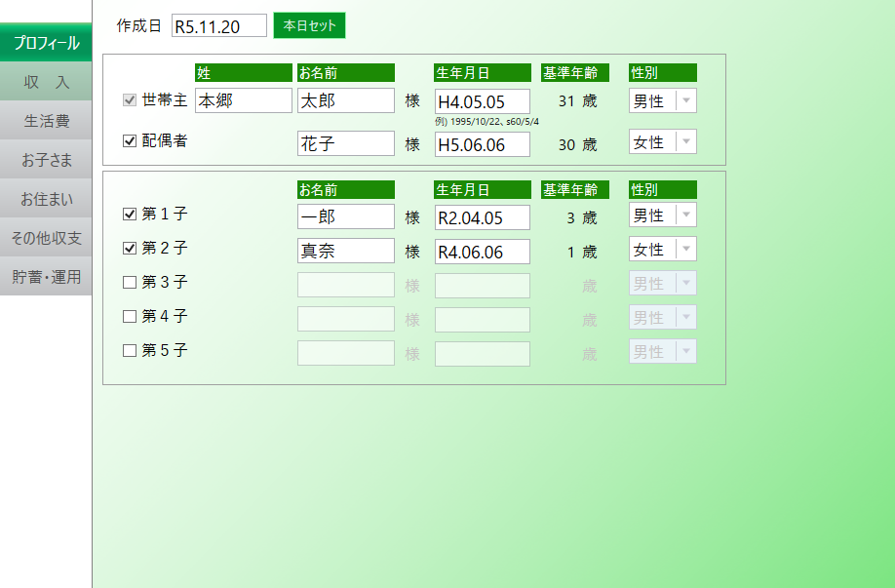Select the お子さま tab
The image size is (895, 588).
[x=46, y=160]
